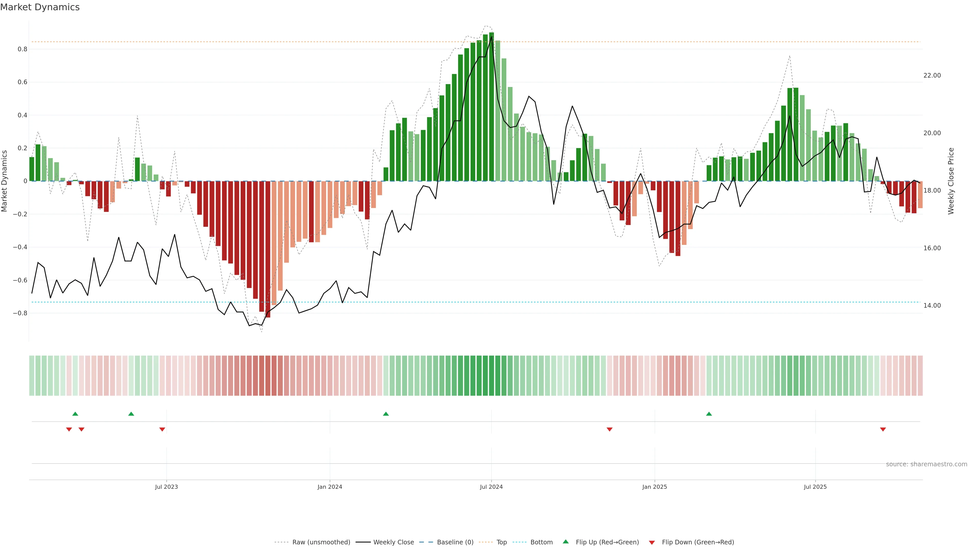Toggle the Bottom legend entry
This screenshot has width=980, height=551.
(x=541, y=542)
